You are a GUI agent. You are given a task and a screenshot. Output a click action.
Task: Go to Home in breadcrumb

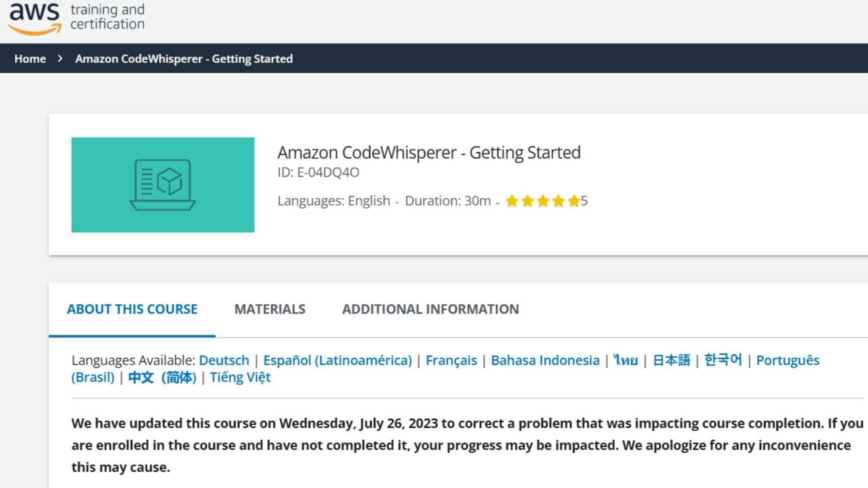coord(30,58)
